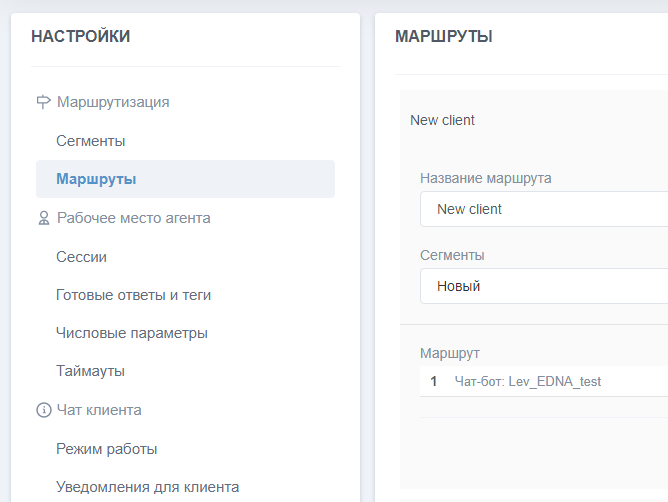
Task: Open Режим работы settings
Action: pyautogui.click(x=107, y=449)
